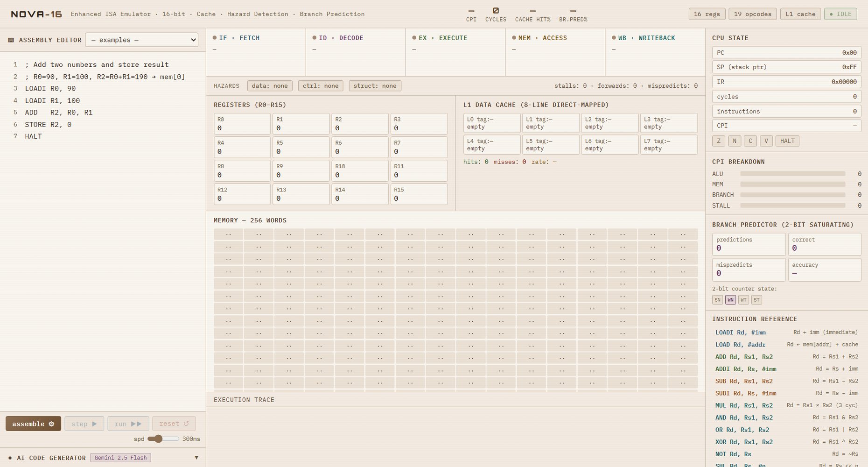Click the LOADI Rd, #imm reference entry
Screen dimensions: 868x467
coord(787,333)
